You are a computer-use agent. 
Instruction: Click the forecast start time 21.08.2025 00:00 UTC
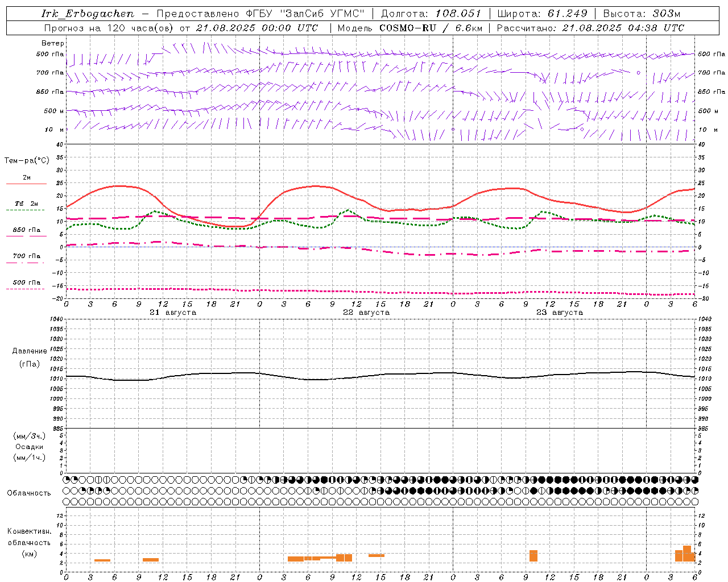coord(257,28)
